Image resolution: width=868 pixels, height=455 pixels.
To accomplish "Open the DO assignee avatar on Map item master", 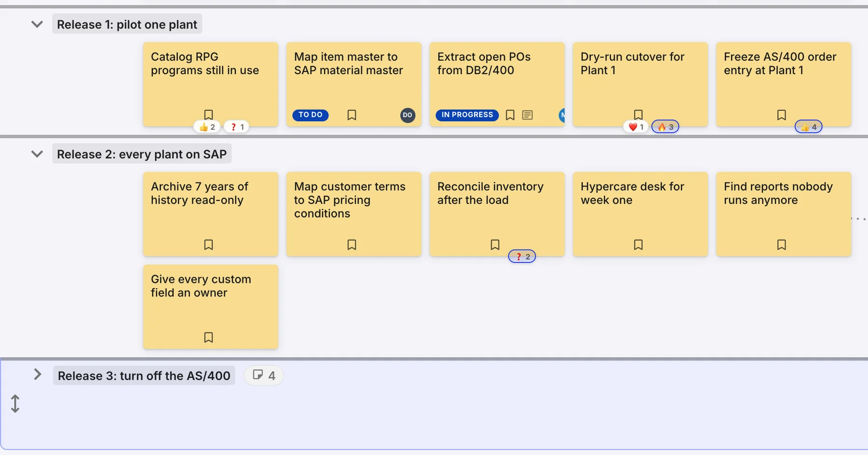I will (x=407, y=115).
